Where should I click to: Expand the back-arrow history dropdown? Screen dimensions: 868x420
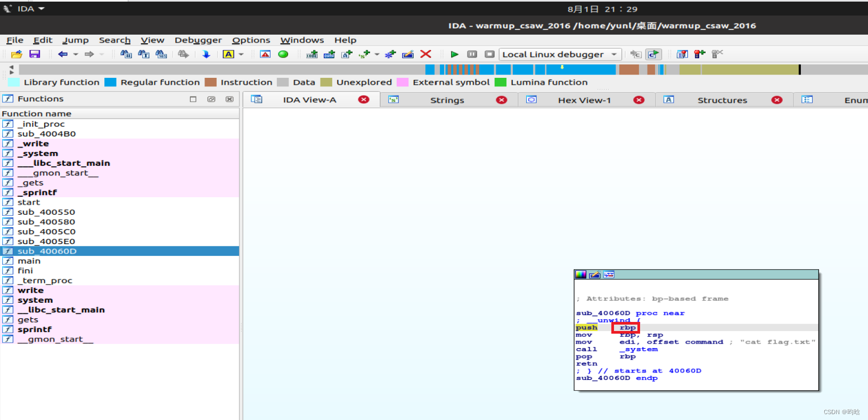click(76, 54)
